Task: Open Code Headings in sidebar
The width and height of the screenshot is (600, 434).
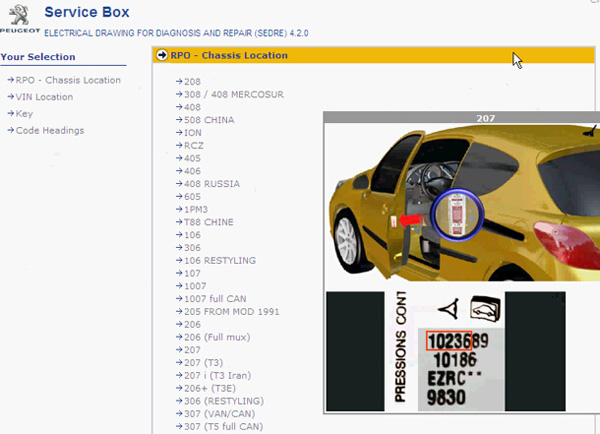Action: pyautogui.click(x=50, y=131)
